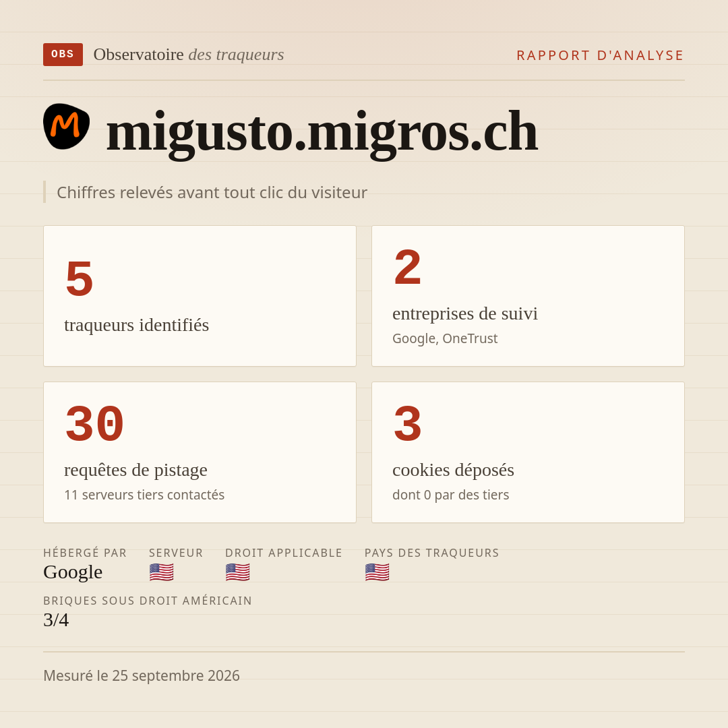Click the 11 serveurs tiers contactés note

[x=144, y=495]
